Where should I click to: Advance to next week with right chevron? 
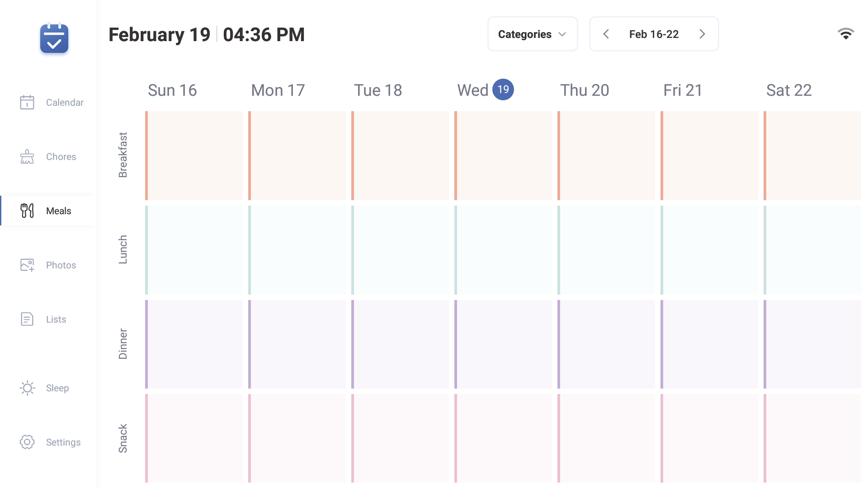[x=702, y=34]
